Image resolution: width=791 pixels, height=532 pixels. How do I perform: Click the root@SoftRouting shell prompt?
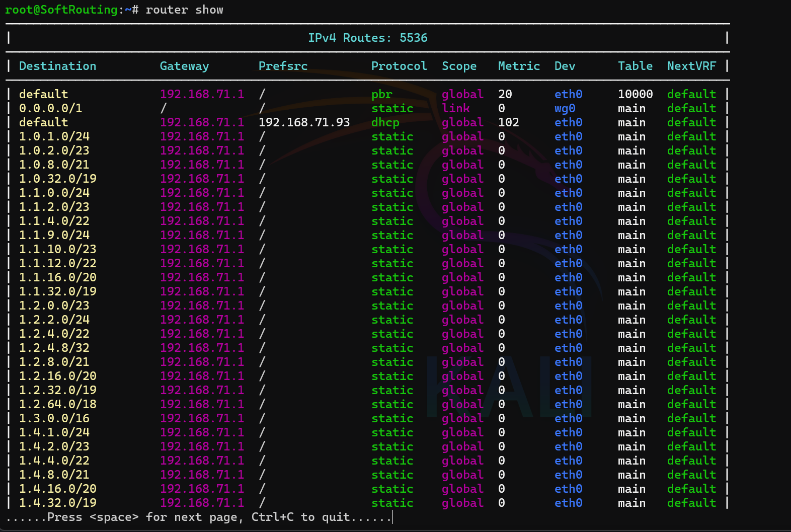point(61,10)
